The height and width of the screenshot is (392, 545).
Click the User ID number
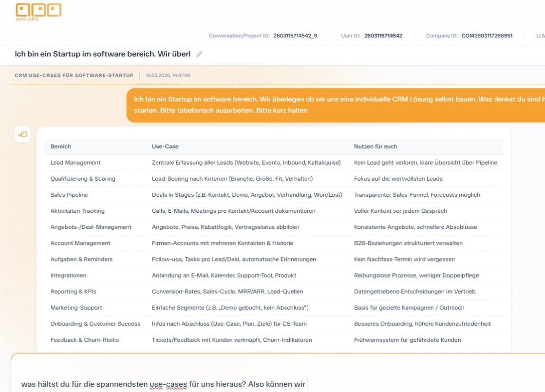click(x=383, y=36)
